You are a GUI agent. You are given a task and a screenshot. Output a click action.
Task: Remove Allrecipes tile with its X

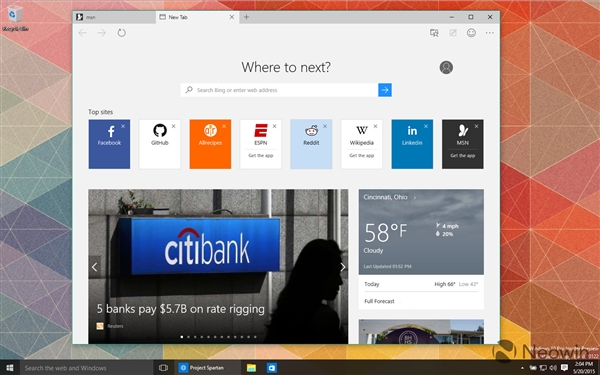tap(224, 126)
